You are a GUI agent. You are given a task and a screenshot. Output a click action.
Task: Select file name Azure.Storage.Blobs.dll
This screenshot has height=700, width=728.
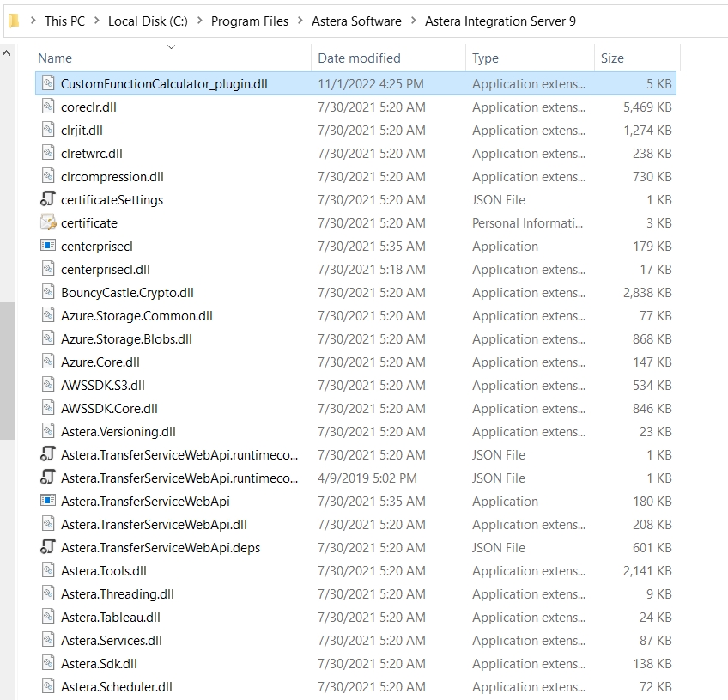point(126,339)
